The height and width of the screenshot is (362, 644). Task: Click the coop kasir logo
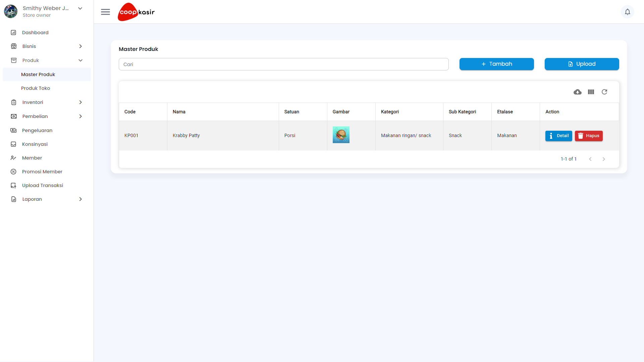pos(136,12)
